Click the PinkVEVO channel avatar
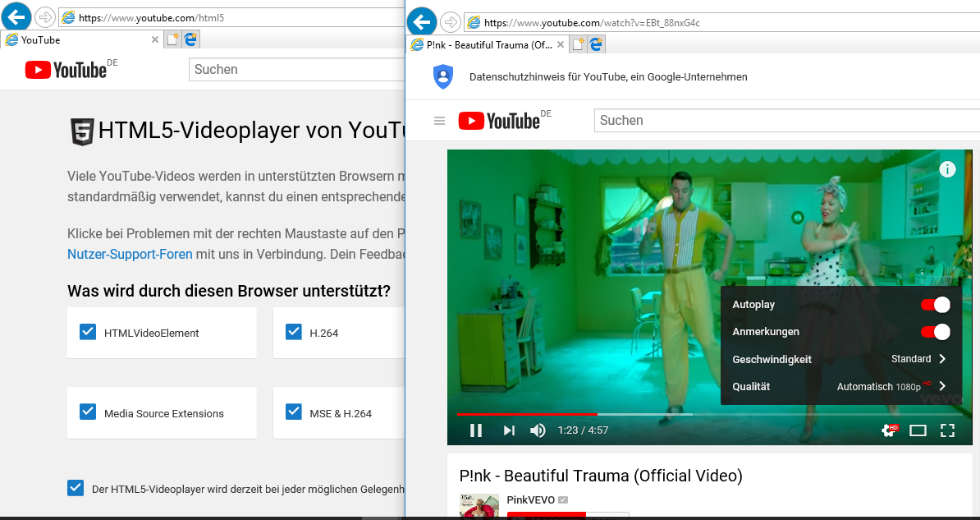The width and height of the screenshot is (980, 520). pos(479,505)
